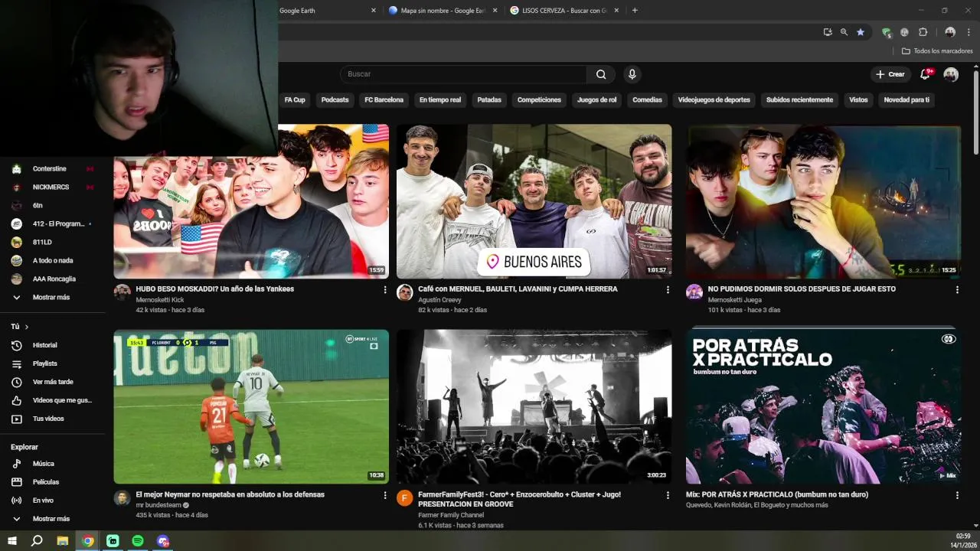This screenshot has width=980, height=551.
Task: Select the Podcasts filter chip
Action: pyautogui.click(x=335, y=100)
